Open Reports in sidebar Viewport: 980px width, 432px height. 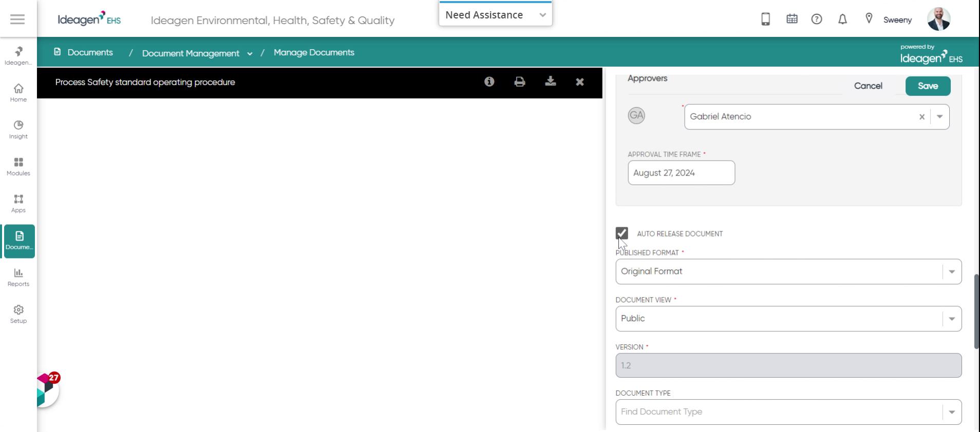18,278
